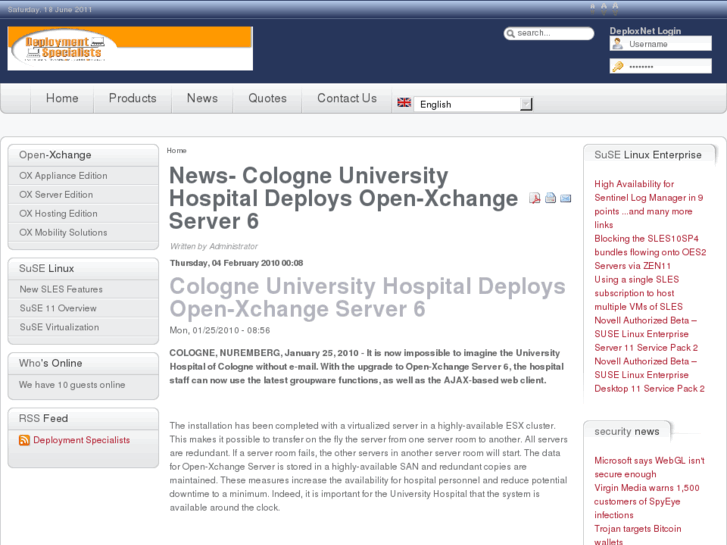Open OX Appliance Edition sidebar link

coord(63,176)
